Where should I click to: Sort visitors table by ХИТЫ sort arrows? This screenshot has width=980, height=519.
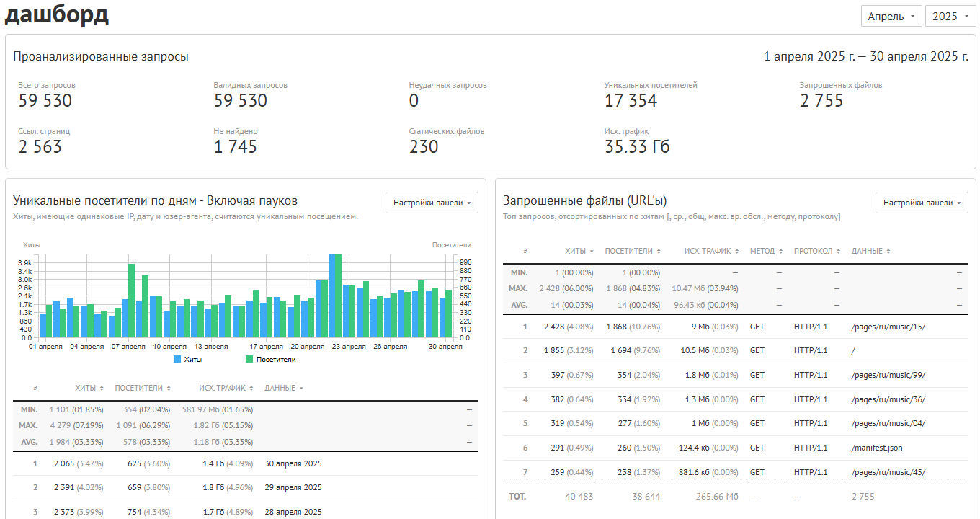click(102, 388)
